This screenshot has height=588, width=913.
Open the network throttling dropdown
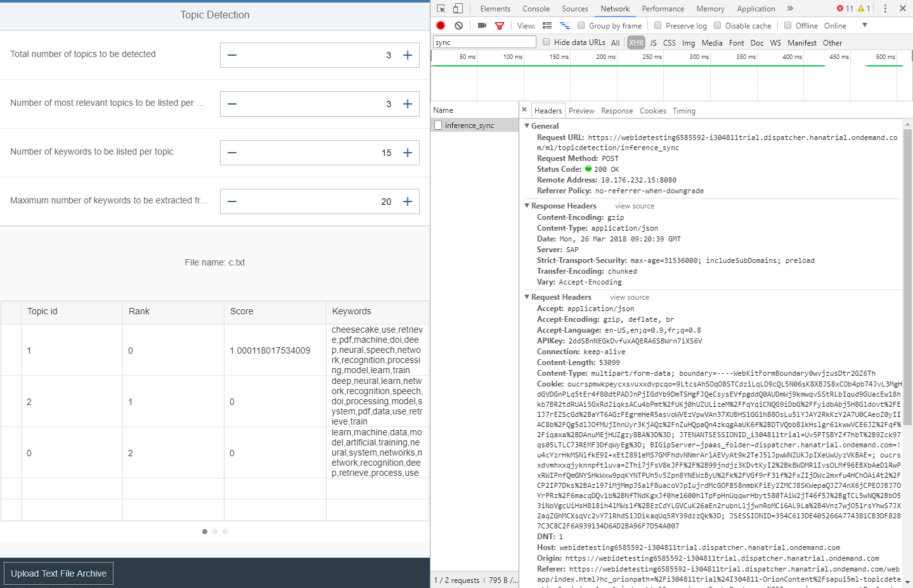click(x=864, y=25)
